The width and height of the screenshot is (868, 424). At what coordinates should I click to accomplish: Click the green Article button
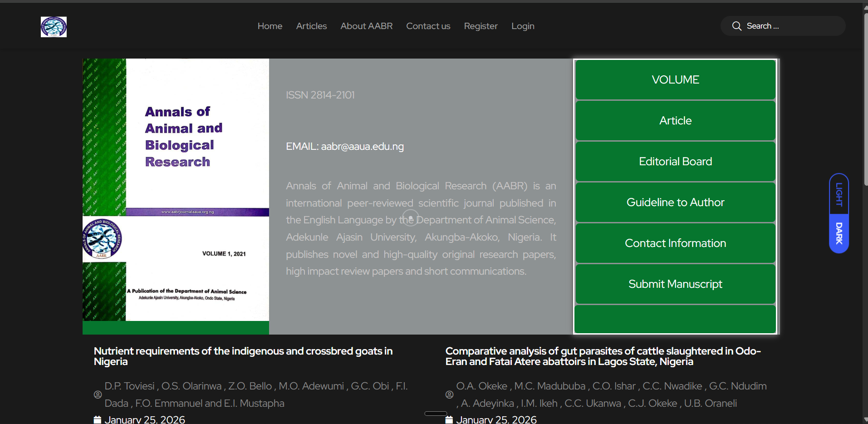[675, 120]
